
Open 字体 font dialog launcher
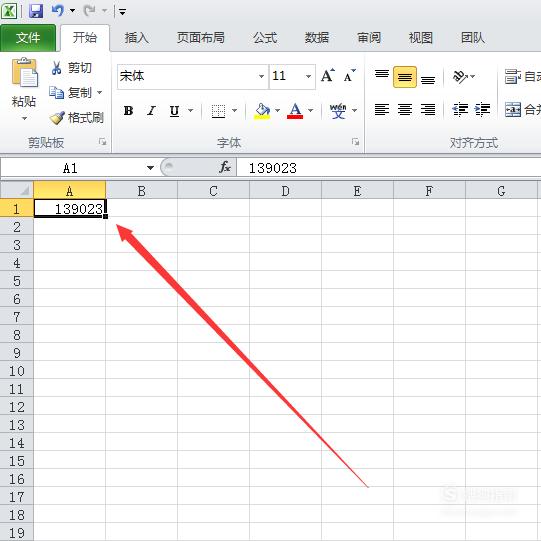(355, 141)
